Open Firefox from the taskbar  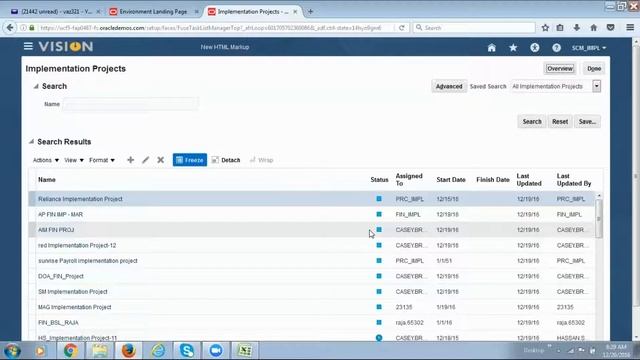click(x=129, y=351)
